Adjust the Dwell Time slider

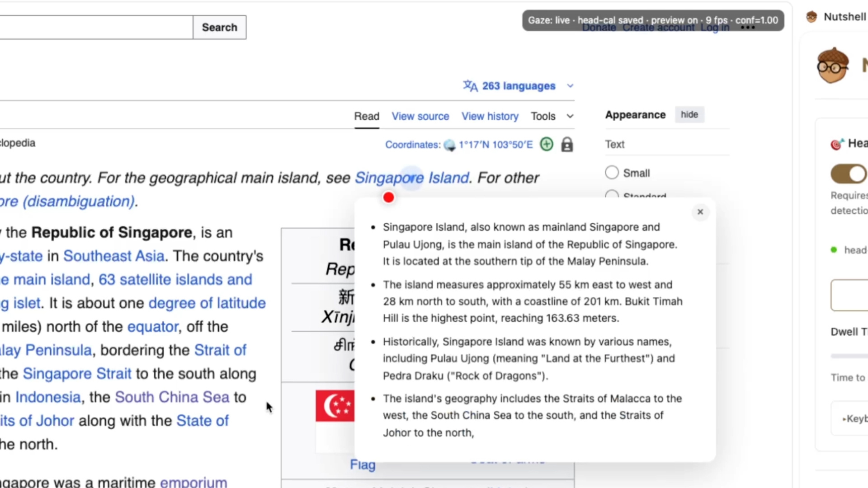850,356
